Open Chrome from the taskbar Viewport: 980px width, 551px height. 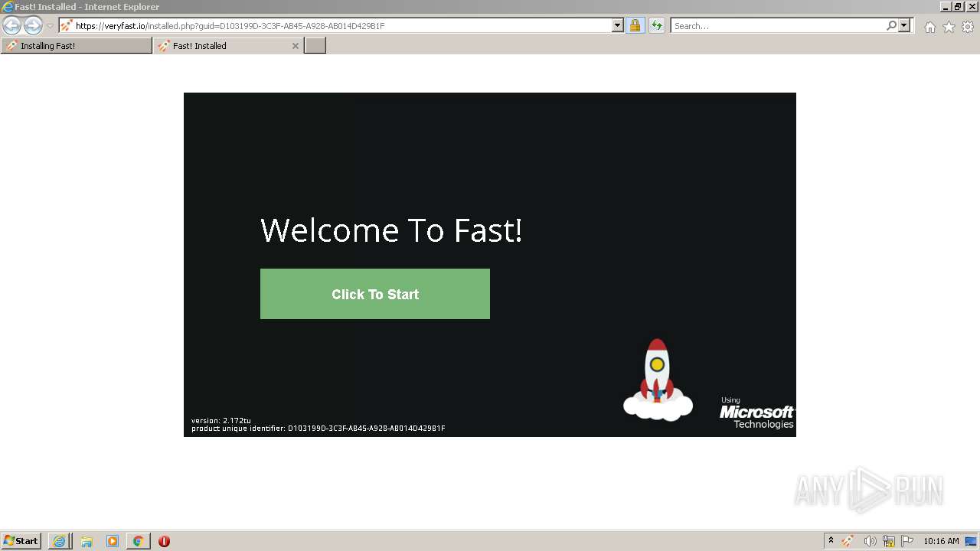coord(138,541)
